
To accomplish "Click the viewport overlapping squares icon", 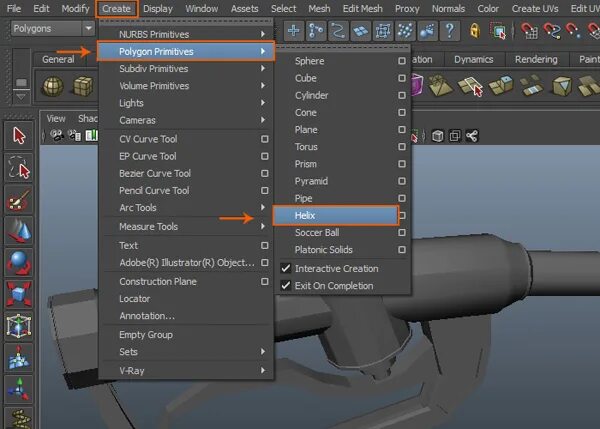I will tap(455, 136).
